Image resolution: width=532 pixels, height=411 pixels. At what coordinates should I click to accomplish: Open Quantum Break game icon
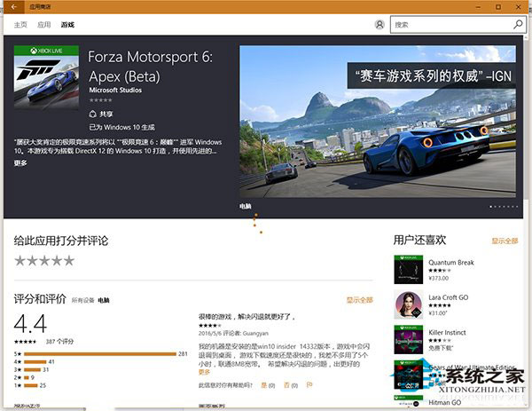409,269
